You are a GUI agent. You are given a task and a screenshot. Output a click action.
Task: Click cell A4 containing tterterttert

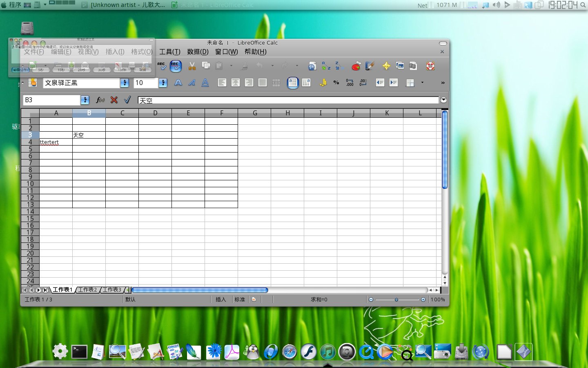click(56, 142)
